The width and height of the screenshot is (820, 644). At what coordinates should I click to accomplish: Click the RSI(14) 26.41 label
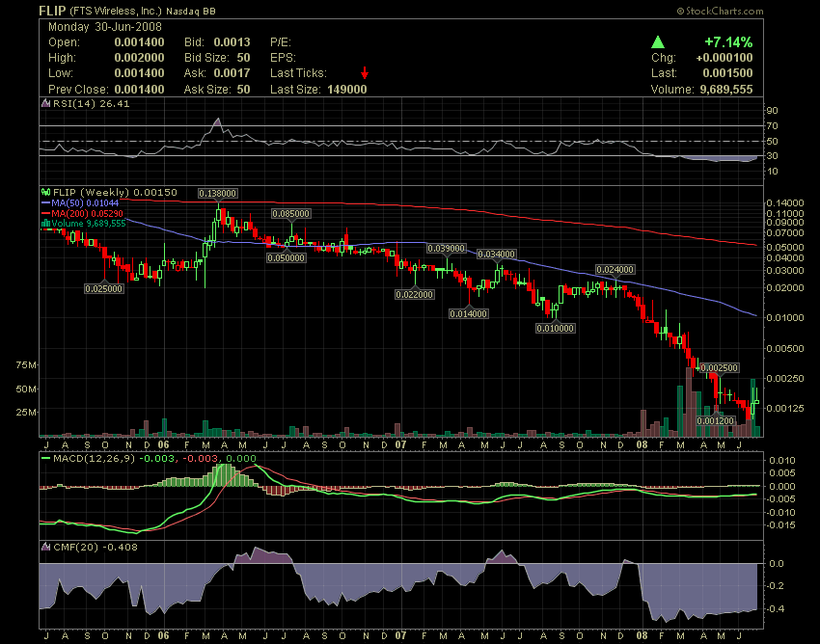coord(91,103)
